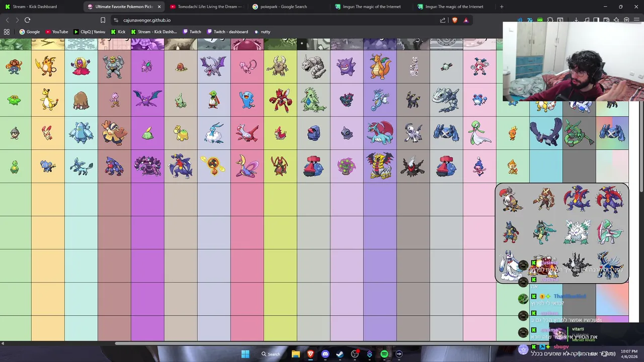Open Twitch - dashboard bookmark

point(227,32)
